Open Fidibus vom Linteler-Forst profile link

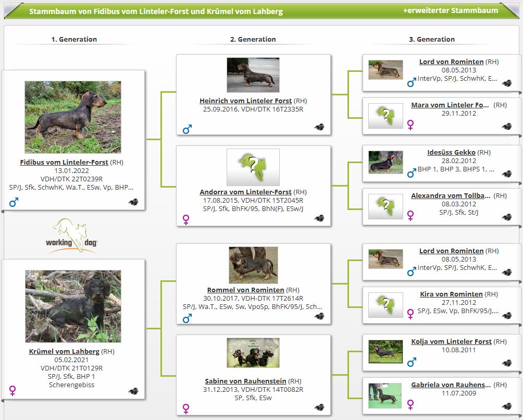[x=64, y=162]
